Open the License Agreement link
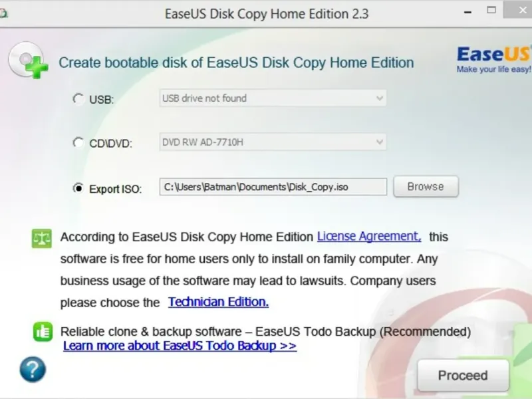The height and width of the screenshot is (399, 532). click(x=369, y=236)
